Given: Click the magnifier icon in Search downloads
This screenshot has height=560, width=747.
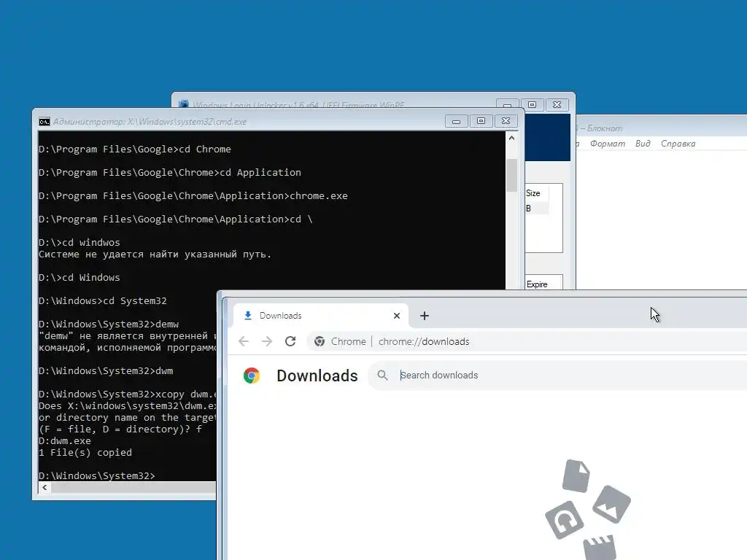Looking at the screenshot, I should click(x=382, y=376).
